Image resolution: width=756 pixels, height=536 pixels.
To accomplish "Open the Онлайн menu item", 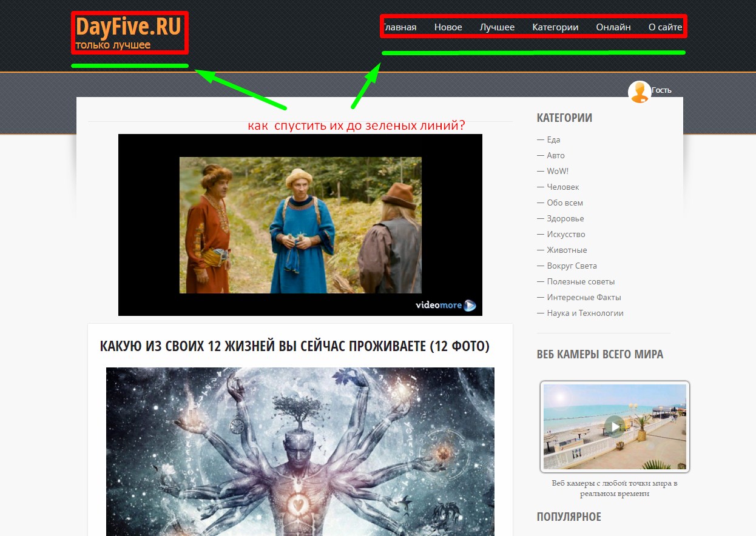I will pyautogui.click(x=613, y=27).
